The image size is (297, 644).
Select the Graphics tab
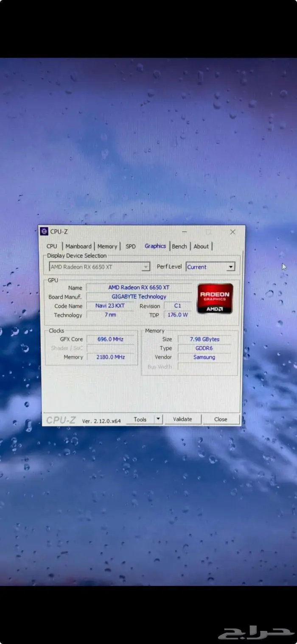(x=155, y=246)
